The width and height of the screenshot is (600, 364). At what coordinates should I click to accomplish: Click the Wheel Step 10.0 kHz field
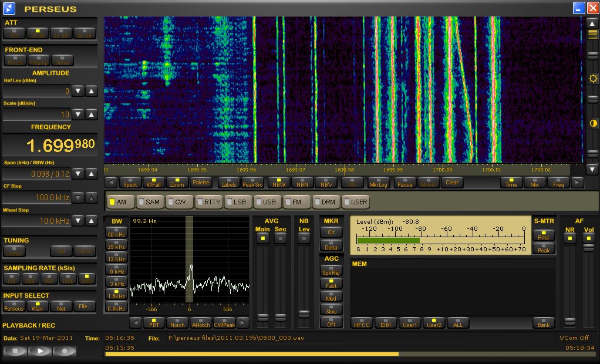pyautogui.click(x=36, y=221)
